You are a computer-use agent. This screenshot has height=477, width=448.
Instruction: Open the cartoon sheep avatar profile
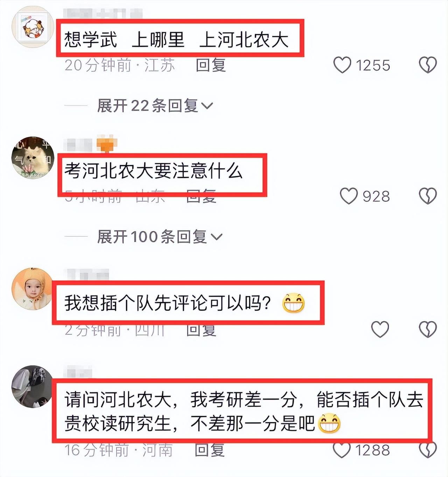coord(33,27)
